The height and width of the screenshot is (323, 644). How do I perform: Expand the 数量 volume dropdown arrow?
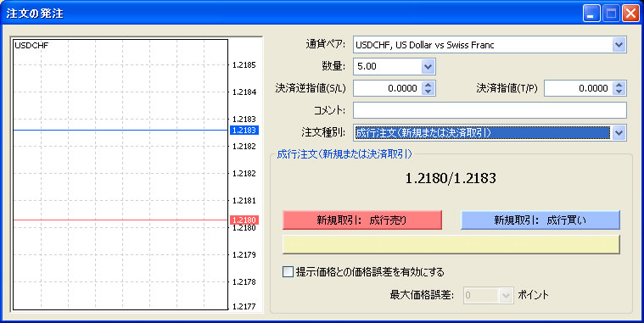[x=428, y=66]
